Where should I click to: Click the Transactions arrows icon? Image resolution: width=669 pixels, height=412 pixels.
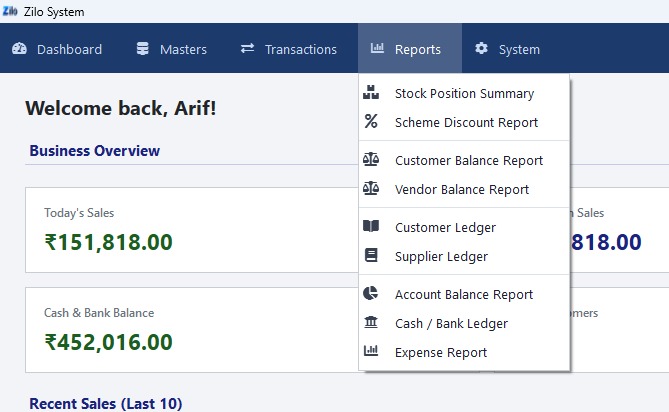coord(247,48)
